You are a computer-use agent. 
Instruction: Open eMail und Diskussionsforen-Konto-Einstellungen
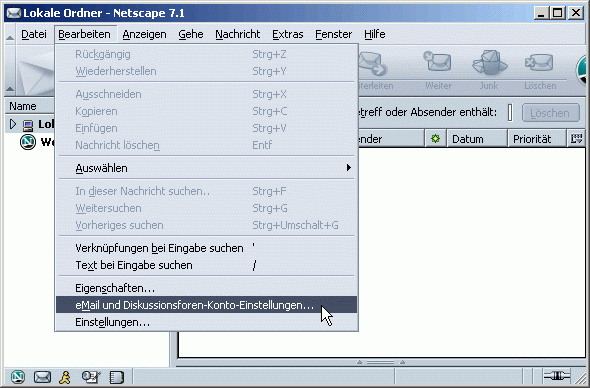pyautogui.click(x=207, y=305)
